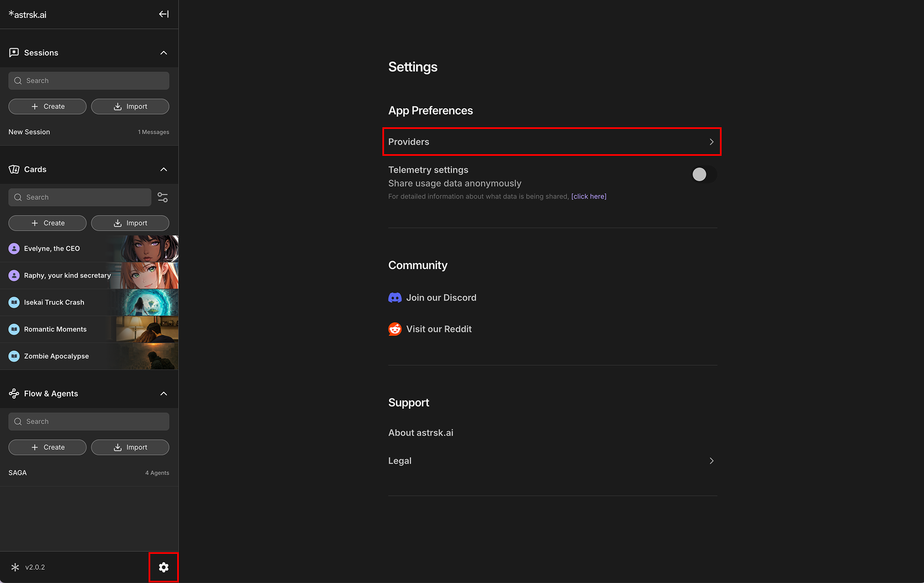This screenshot has width=924, height=583.
Task: Open the New Session entry
Action: tap(89, 132)
